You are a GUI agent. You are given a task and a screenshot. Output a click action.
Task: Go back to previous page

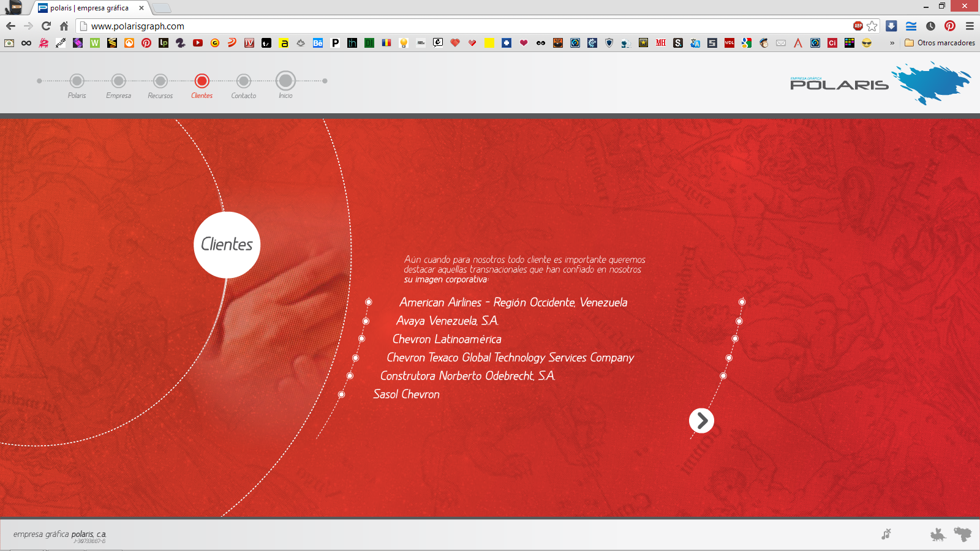point(10,26)
